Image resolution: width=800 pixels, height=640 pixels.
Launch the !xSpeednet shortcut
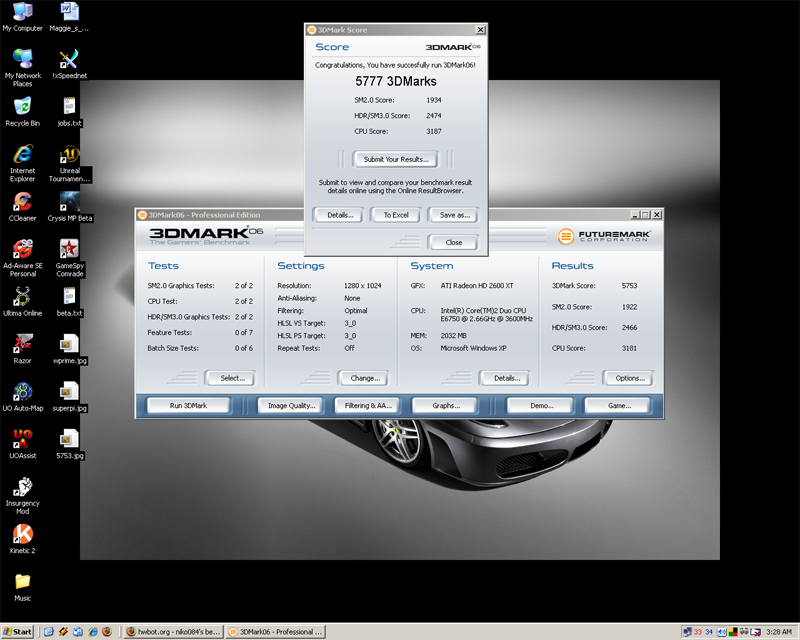click(x=69, y=64)
